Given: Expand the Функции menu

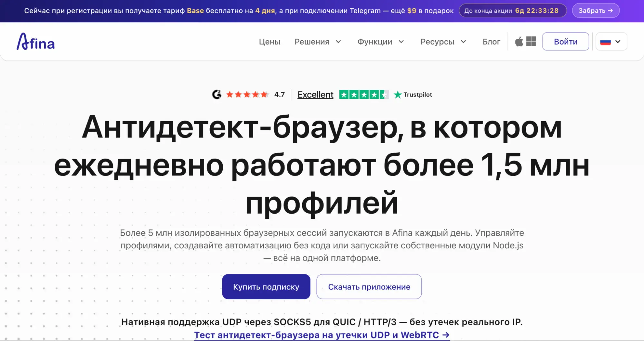Looking at the screenshot, I should (x=381, y=42).
